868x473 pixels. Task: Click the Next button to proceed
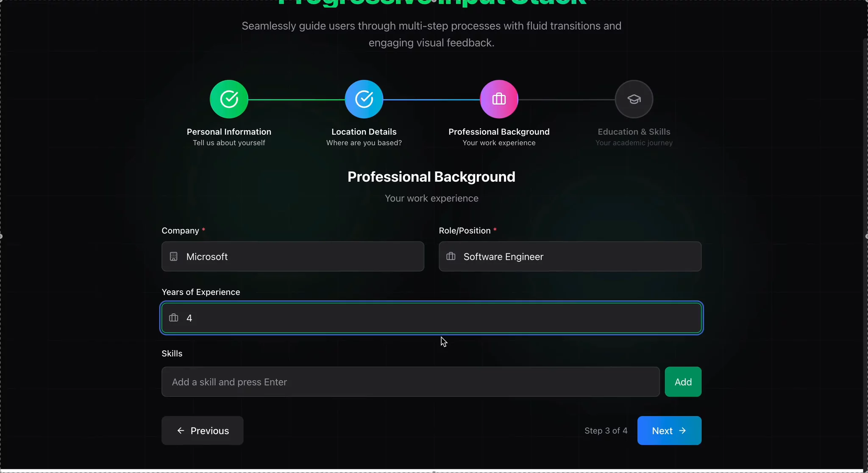coord(669,431)
